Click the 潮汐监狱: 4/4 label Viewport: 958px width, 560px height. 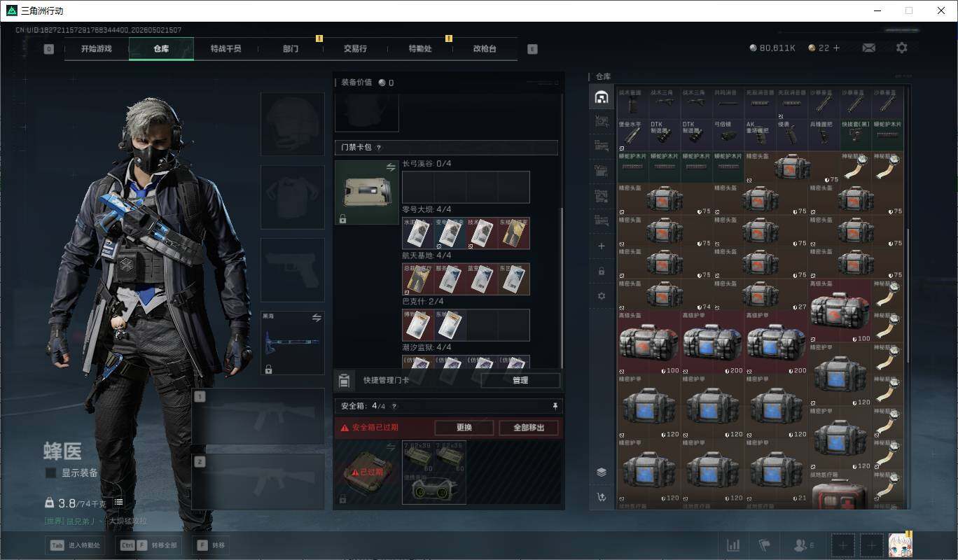click(x=426, y=348)
